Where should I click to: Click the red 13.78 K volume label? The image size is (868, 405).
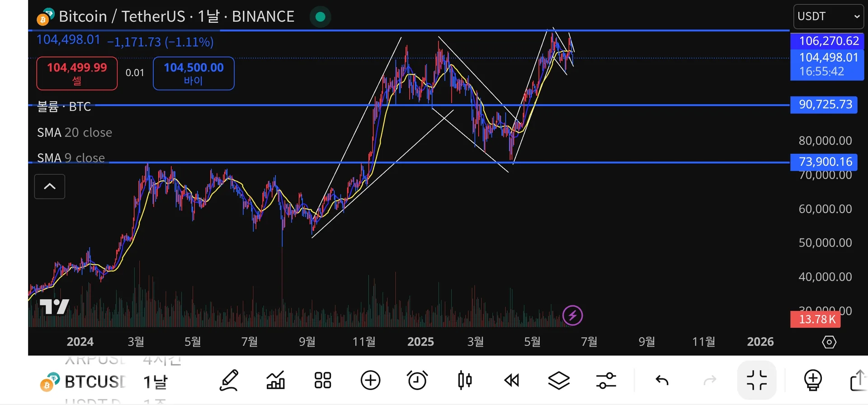[x=816, y=319]
